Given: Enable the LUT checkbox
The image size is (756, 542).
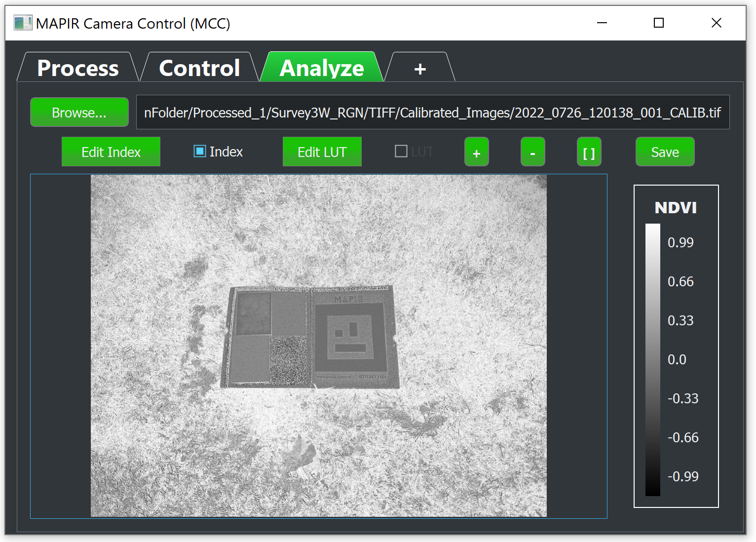Looking at the screenshot, I should [401, 151].
